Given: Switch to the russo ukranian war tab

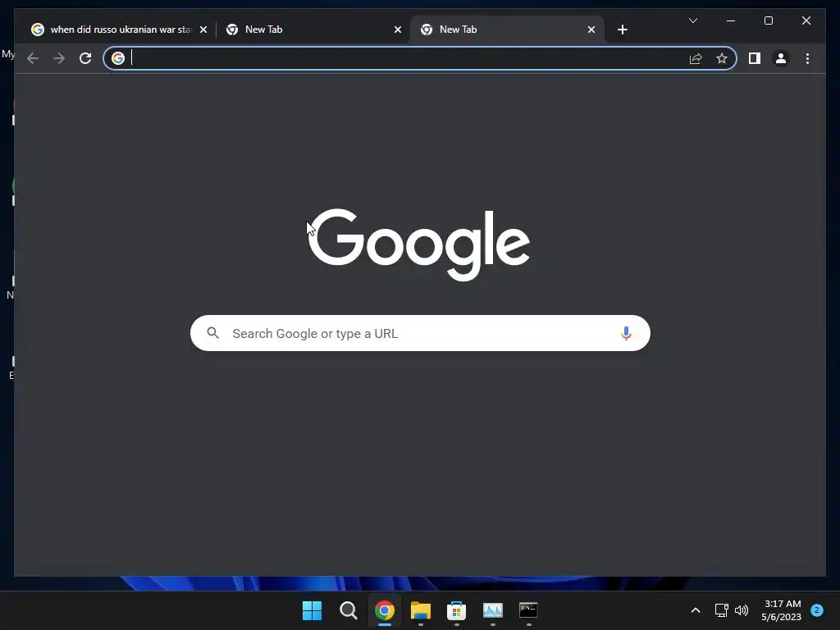Looking at the screenshot, I should 120,30.
